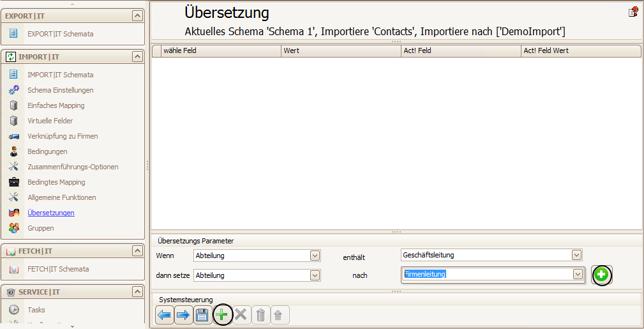Collapse the IMPORT|IT panel
The image size is (644, 329).
tap(137, 57)
